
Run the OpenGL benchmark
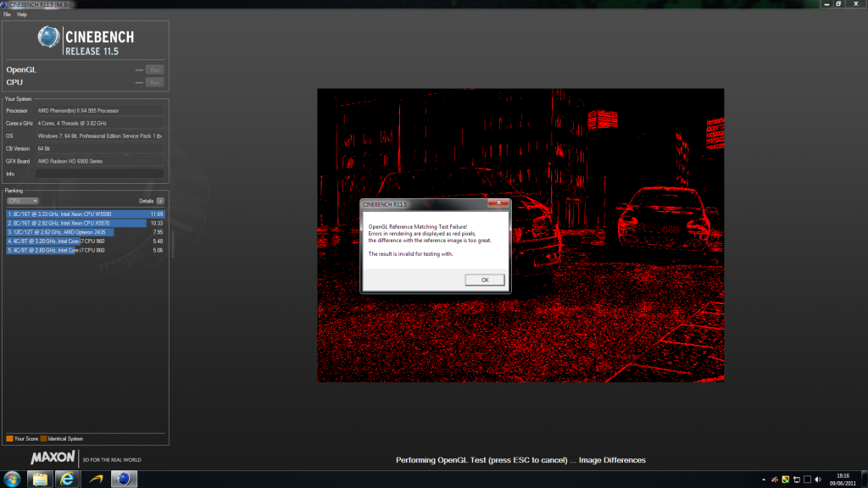[x=154, y=69]
